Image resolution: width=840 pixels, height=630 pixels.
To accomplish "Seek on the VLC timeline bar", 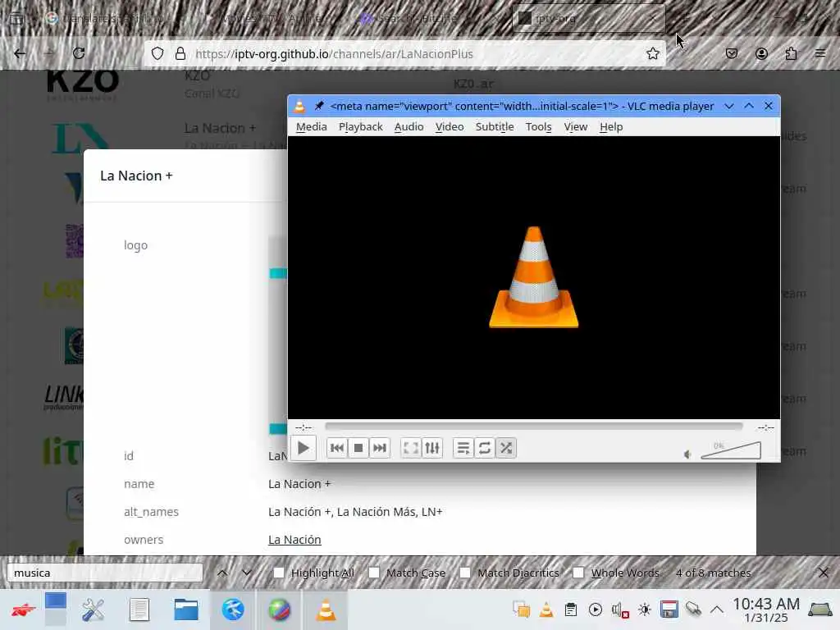I will 533,427.
